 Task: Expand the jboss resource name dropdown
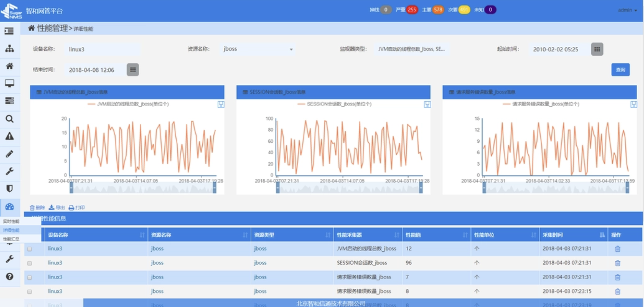click(258, 49)
